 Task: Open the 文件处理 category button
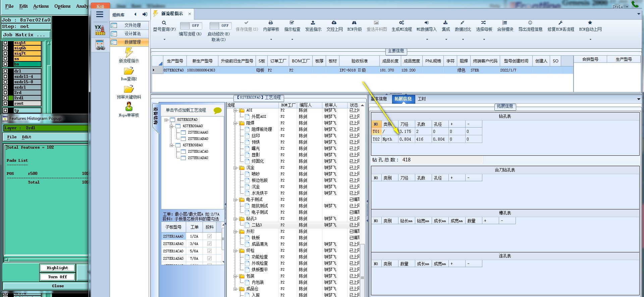pyautogui.click(x=129, y=25)
